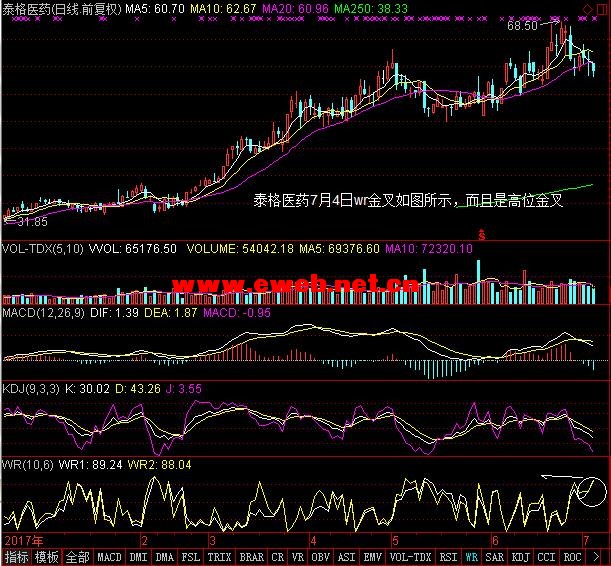Viewport: 611px width, 566px height.
Task: Click month 2 marker on time axis
Action: coord(145,541)
